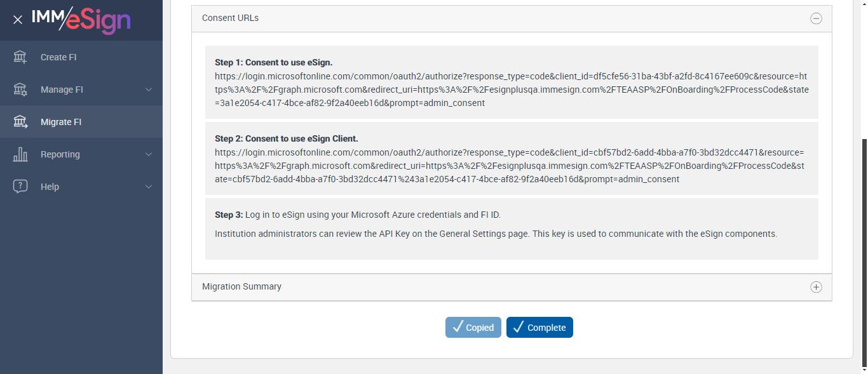Click the Migration Summary section header
The width and height of the screenshot is (868, 374).
tap(242, 287)
